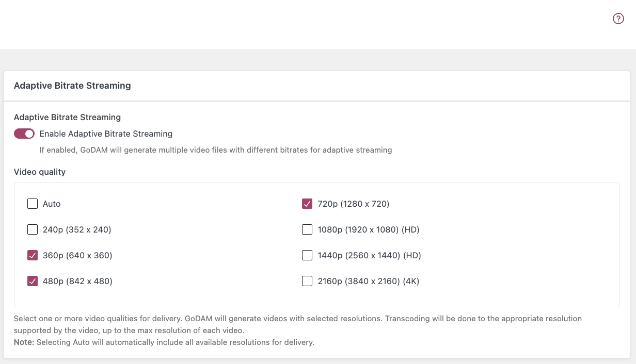Screen dimensions: 636x364
Task: Check the 2160p 4K resolution checkbox
Action: pyautogui.click(x=307, y=281)
